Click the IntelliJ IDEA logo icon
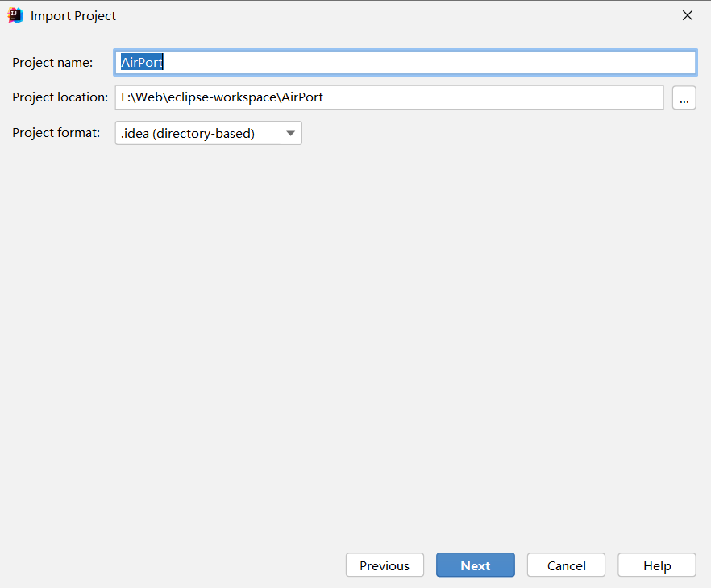Image resolution: width=711 pixels, height=588 pixels. click(x=15, y=14)
